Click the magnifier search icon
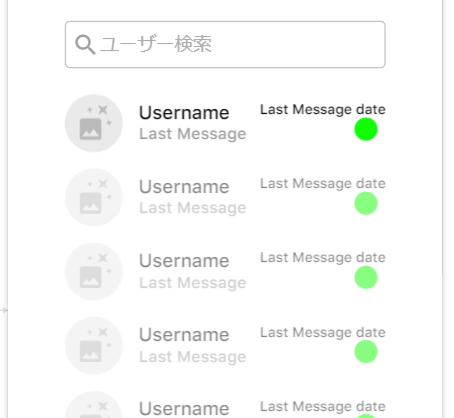The width and height of the screenshot is (454, 418). click(85, 45)
